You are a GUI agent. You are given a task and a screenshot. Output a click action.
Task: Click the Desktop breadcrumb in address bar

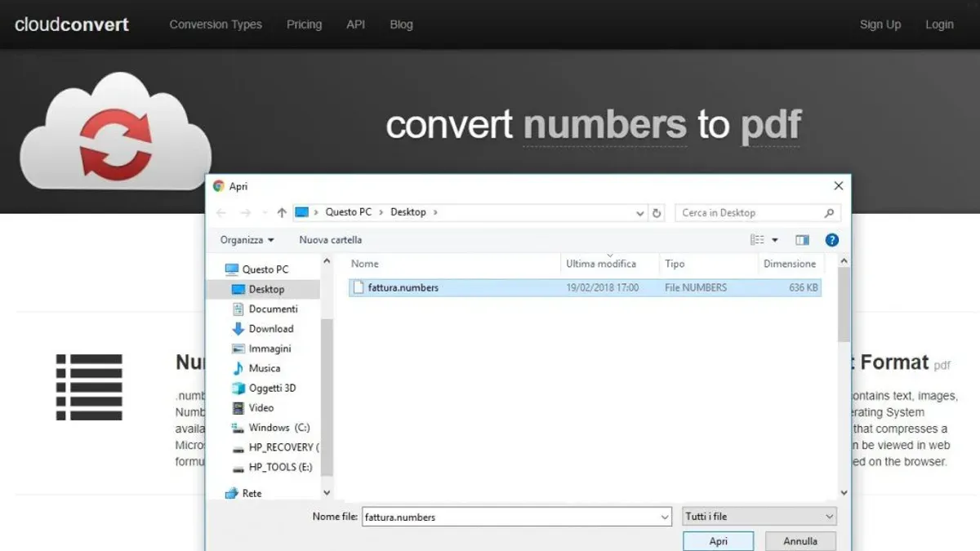(408, 212)
